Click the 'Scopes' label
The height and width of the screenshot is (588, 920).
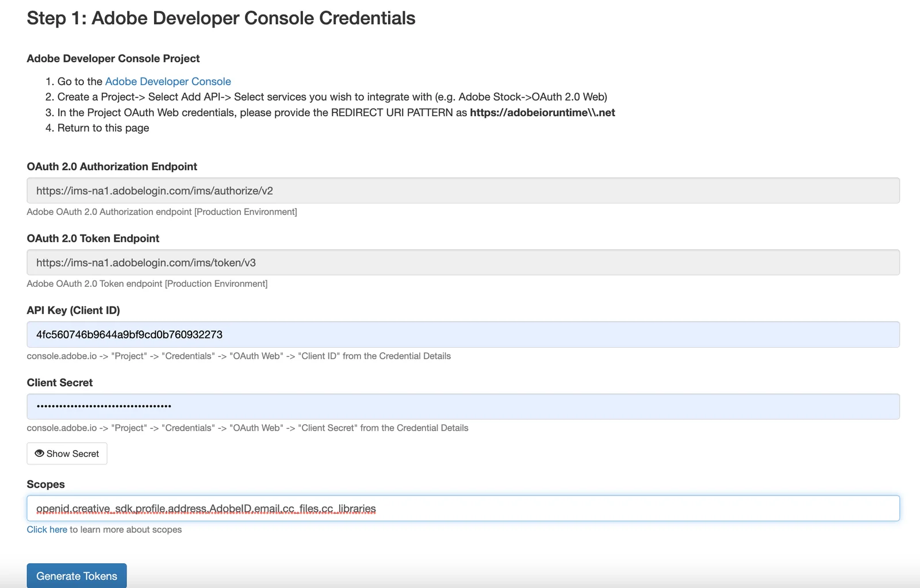click(x=46, y=485)
